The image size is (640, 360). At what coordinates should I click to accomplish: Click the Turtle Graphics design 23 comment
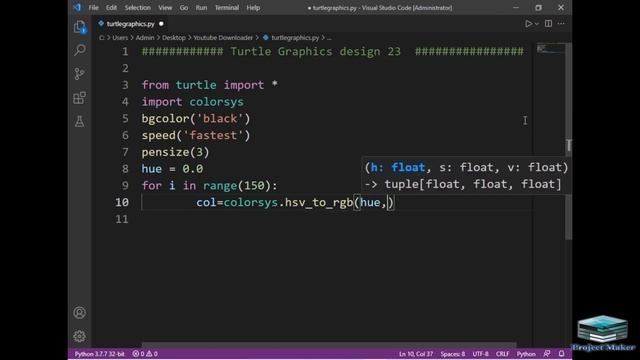pyautogui.click(x=332, y=52)
